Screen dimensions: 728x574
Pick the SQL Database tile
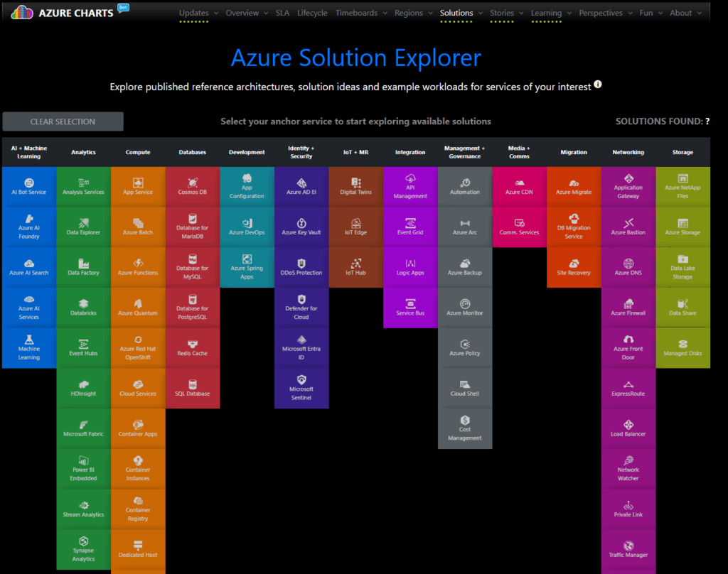[192, 389]
